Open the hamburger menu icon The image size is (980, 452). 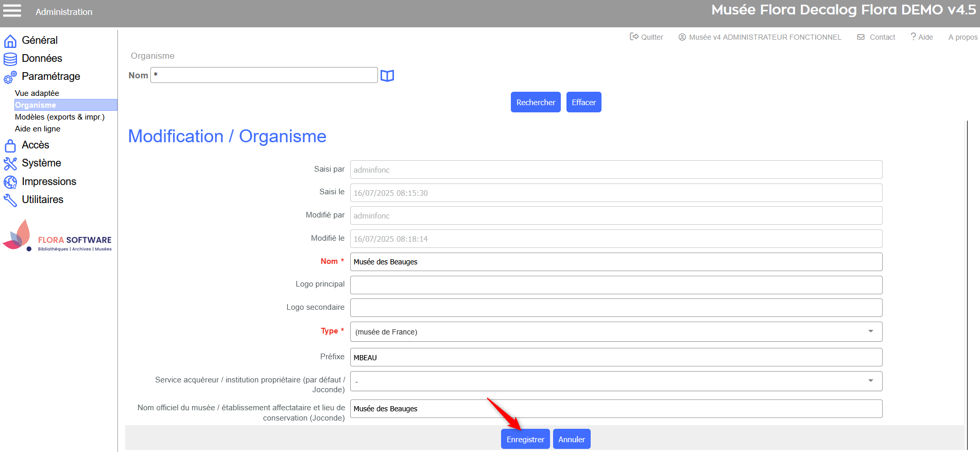12,11
